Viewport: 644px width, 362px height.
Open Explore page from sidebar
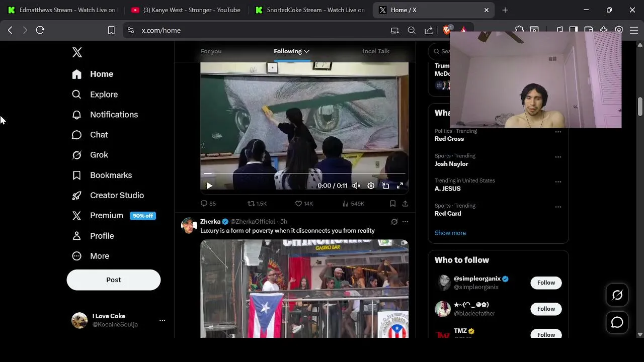95,95
